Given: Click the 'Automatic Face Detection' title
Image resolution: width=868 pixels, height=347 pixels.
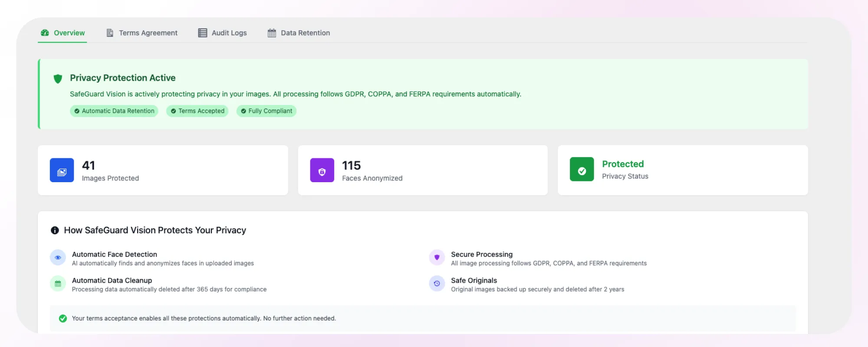Looking at the screenshot, I should pos(115,254).
